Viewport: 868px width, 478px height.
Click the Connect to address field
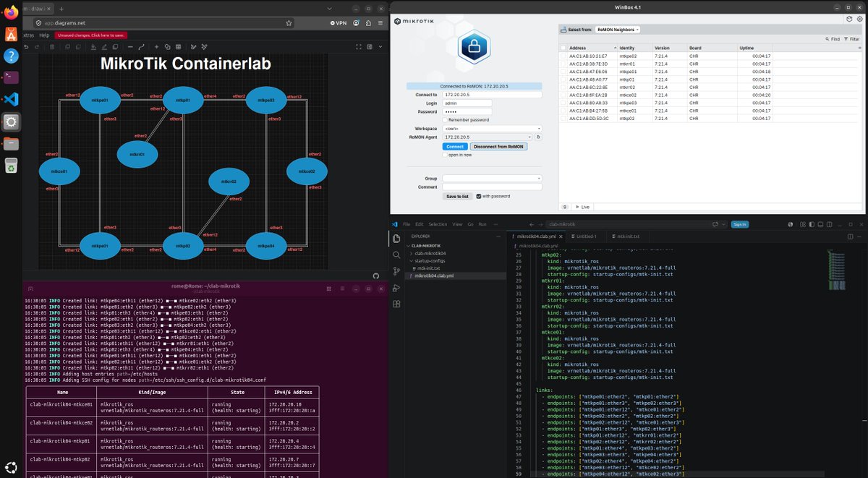[492, 95]
